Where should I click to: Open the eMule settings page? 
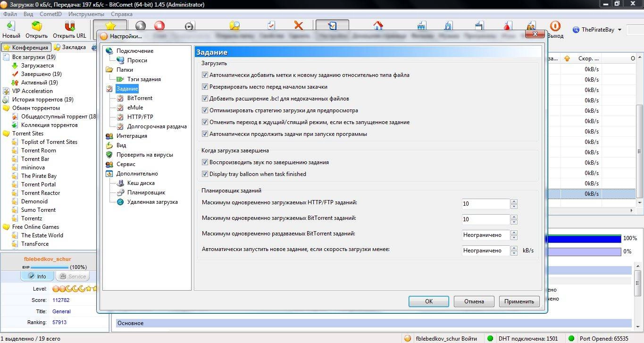point(135,108)
